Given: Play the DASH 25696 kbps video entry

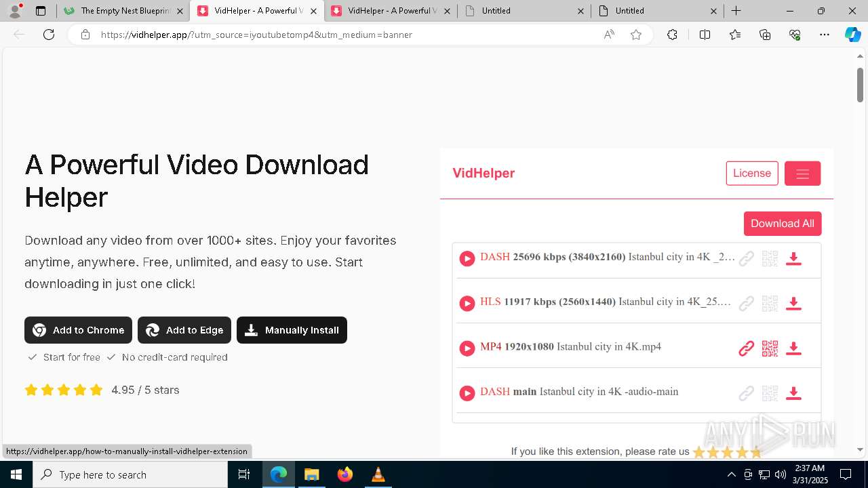Looking at the screenshot, I should click(x=467, y=258).
